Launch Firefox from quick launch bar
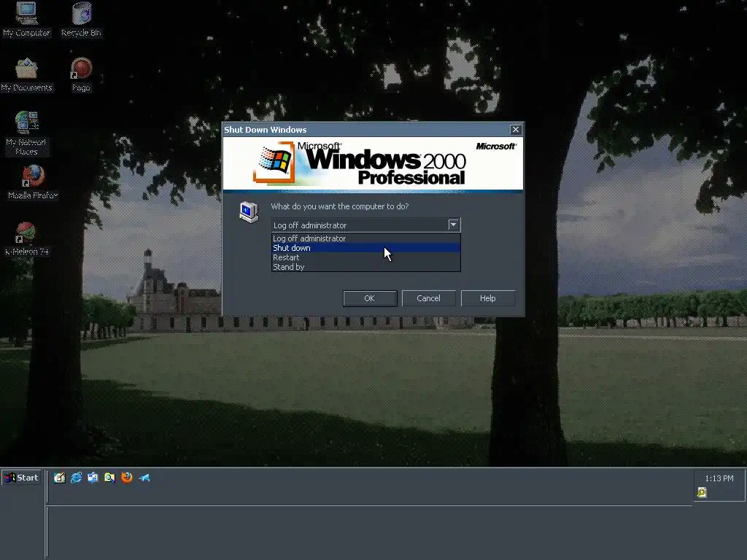Viewport: 747px width, 560px height. click(x=127, y=477)
